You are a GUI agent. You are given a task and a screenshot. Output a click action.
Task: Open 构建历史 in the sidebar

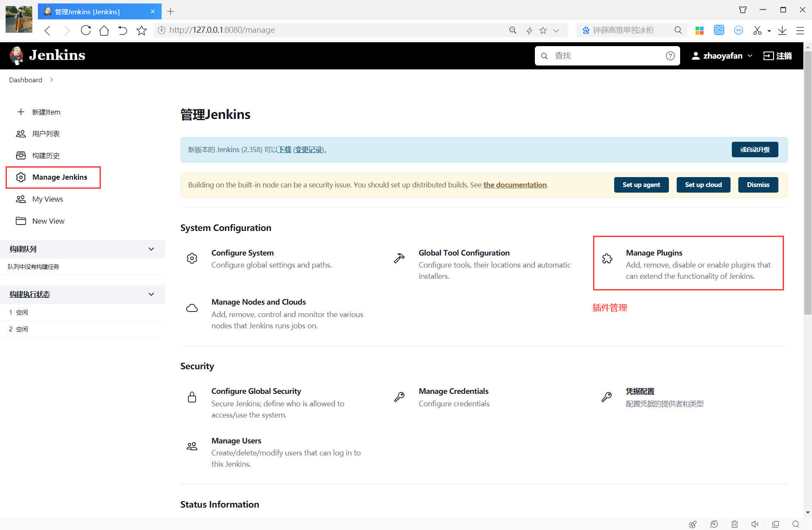click(46, 155)
